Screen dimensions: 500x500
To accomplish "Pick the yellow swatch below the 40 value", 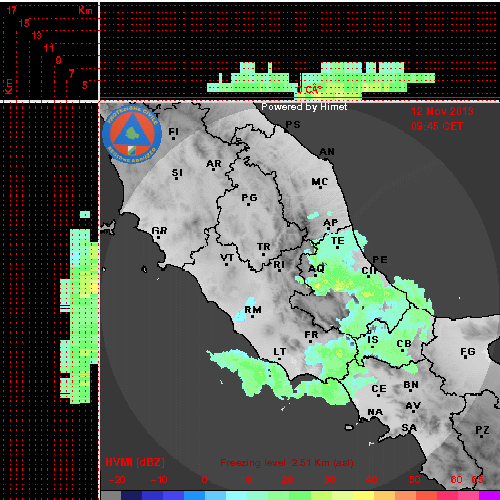I will [x=363, y=495].
